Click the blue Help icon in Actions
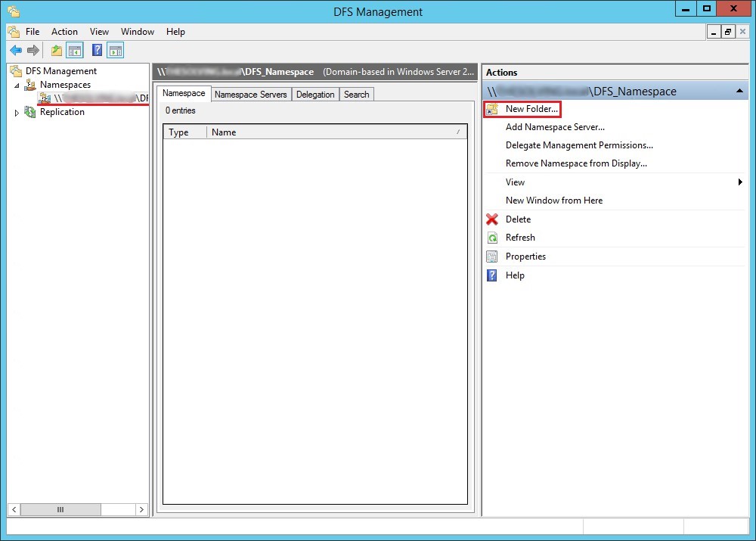 pos(492,275)
